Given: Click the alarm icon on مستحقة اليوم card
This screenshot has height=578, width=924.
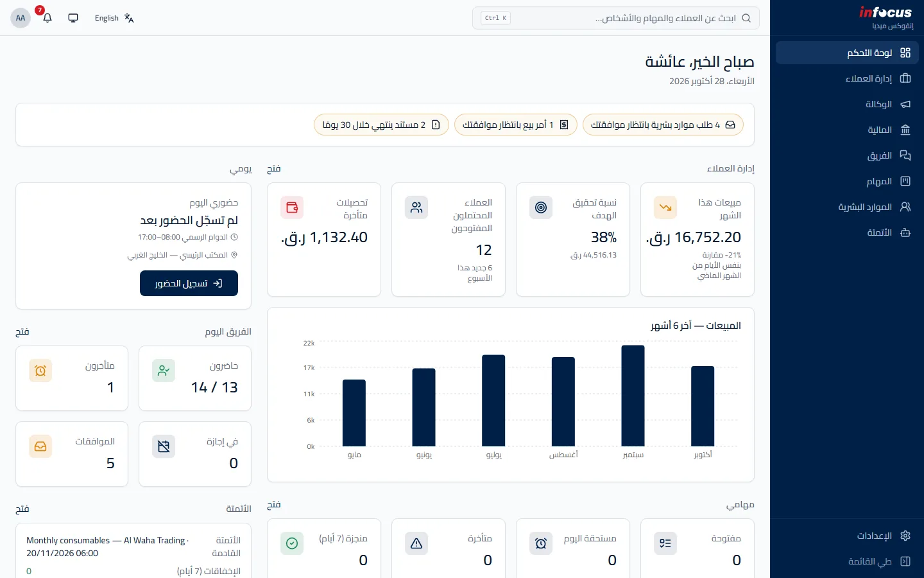Looking at the screenshot, I should [541, 543].
